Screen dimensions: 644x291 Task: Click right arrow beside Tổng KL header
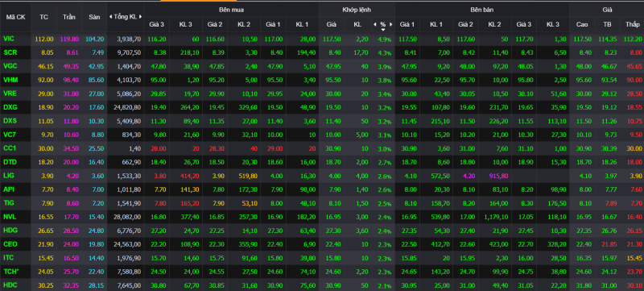(x=140, y=17)
